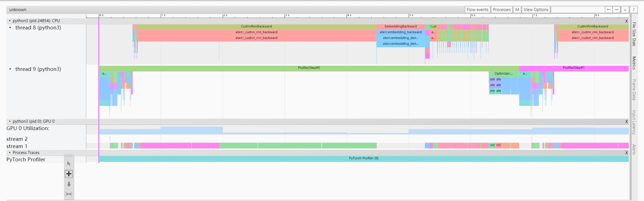Select the ProfilerStep#1 slice in timeline
The width and height of the screenshot is (644, 201).
(x=574, y=68)
